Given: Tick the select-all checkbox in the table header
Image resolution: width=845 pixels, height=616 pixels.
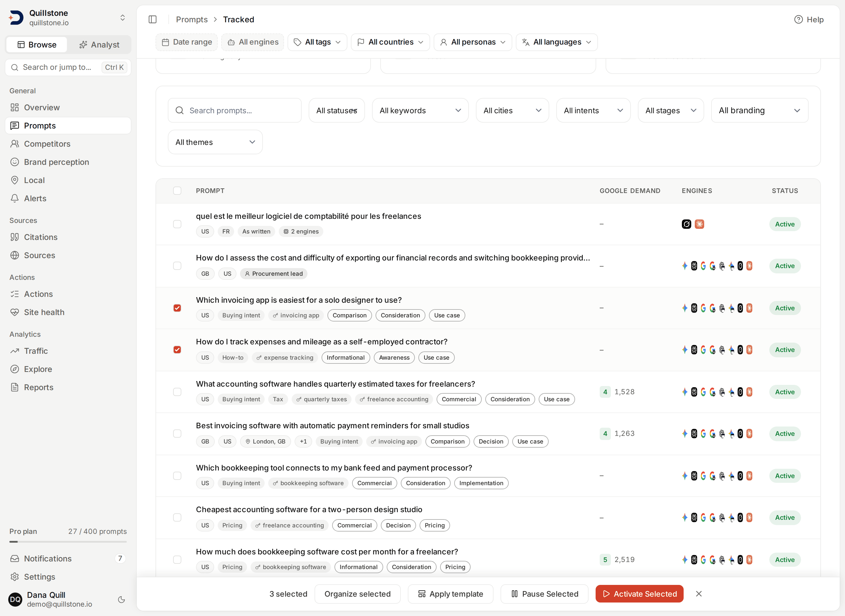Looking at the screenshot, I should 177,191.
